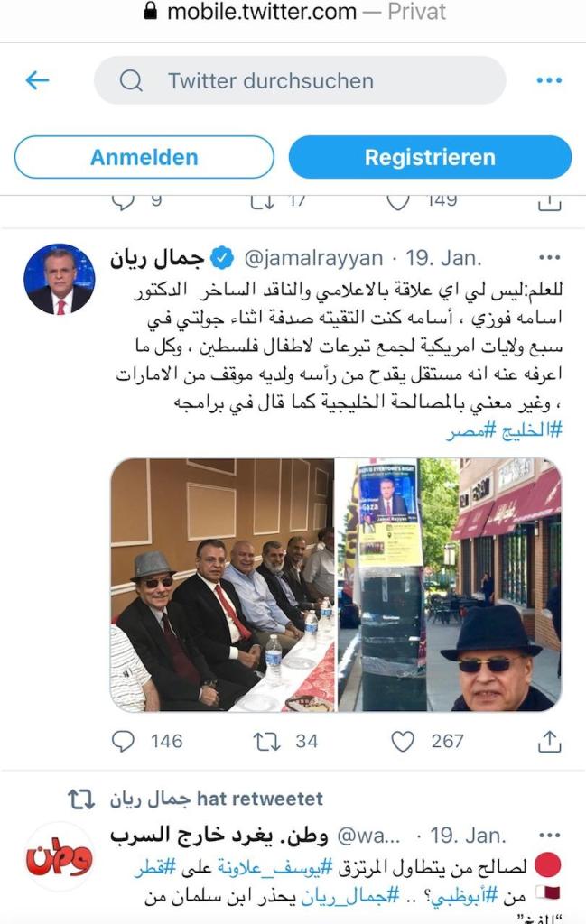Expand more options on jamalrayyan tweet

coord(549,257)
